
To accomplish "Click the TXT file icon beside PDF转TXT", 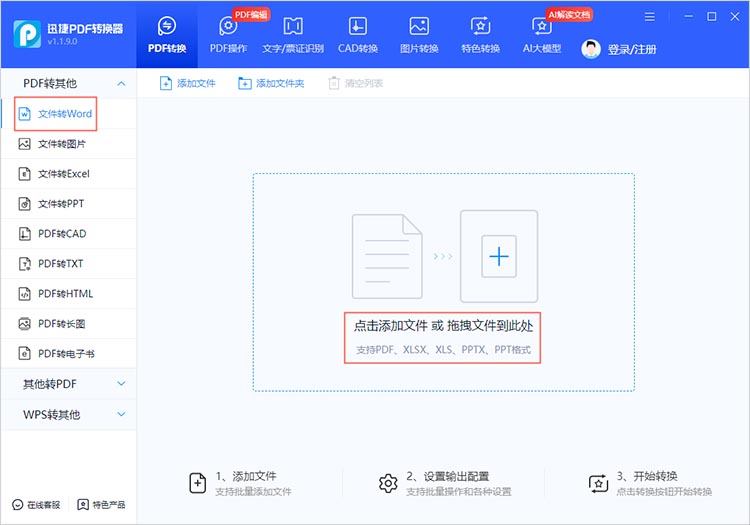I will click(x=24, y=264).
